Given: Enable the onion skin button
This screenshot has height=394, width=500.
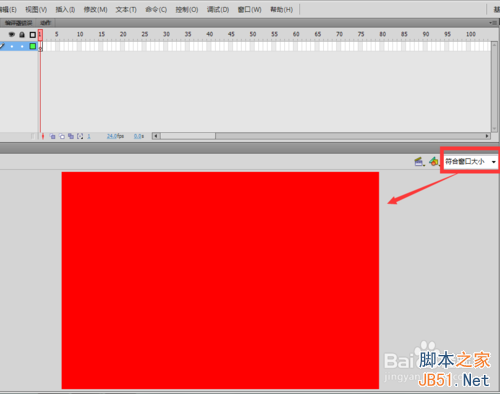Looking at the screenshot, I should tap(52, 136).
